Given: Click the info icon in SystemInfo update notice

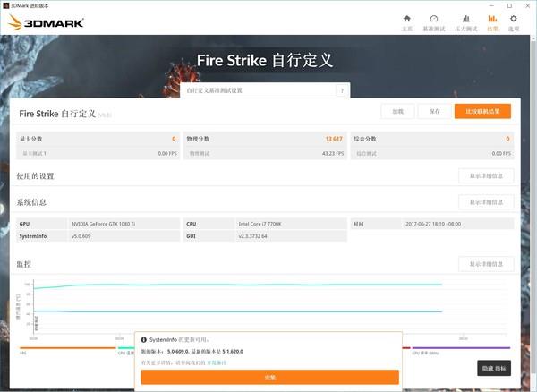Looking at the screenshot, I should point(144,339).
